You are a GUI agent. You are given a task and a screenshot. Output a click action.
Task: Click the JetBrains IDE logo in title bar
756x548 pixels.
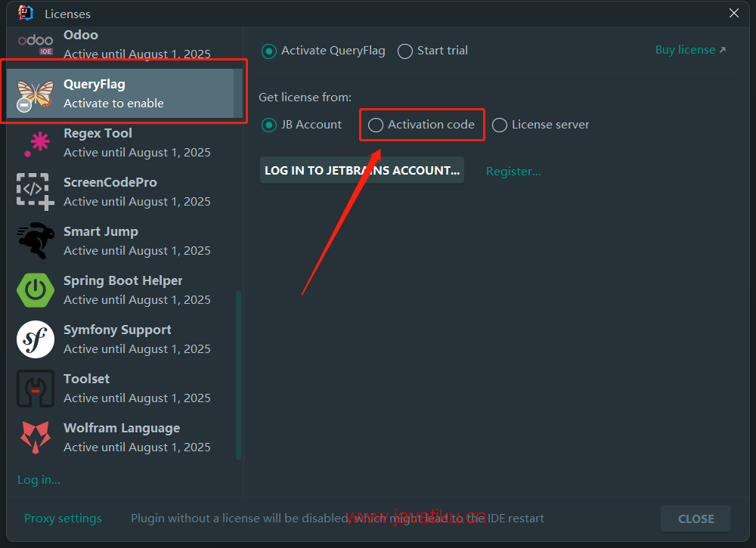25,13
